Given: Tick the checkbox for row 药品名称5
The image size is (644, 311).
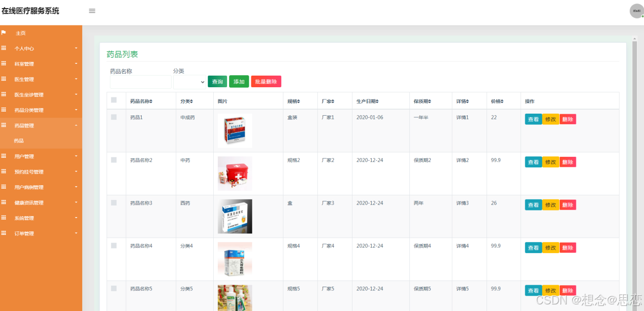Looking at the screenshot, I should coord(114,288).
